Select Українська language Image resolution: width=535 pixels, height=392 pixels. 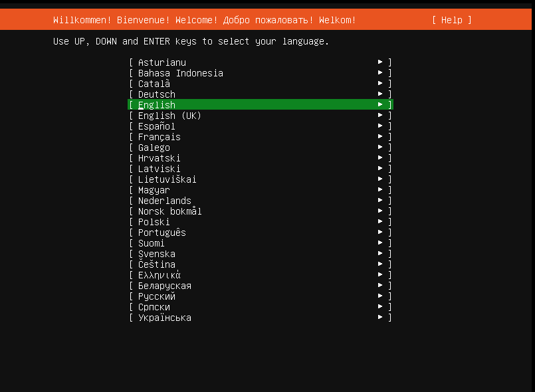click(x=261, y=318)
